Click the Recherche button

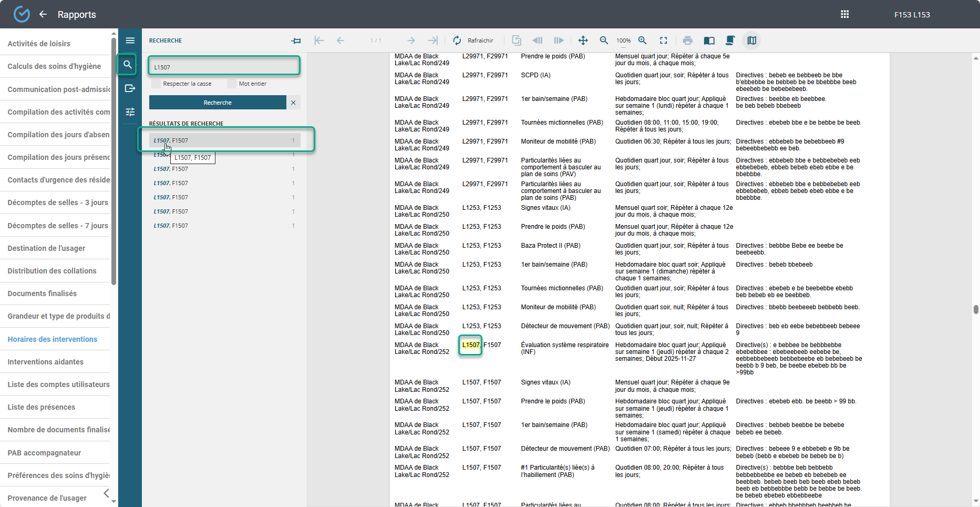[x=218, y=103]
